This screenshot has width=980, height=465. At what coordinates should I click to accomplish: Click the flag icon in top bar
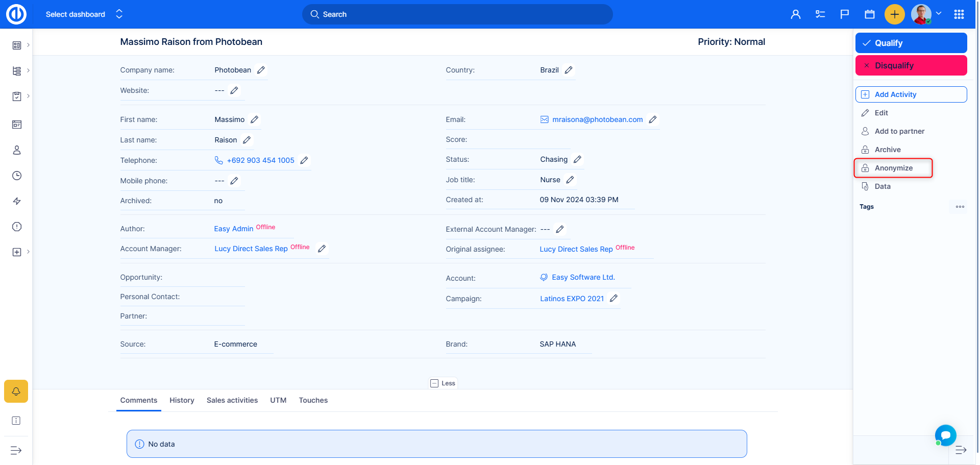pyautogui.click(x=845, y=14)
